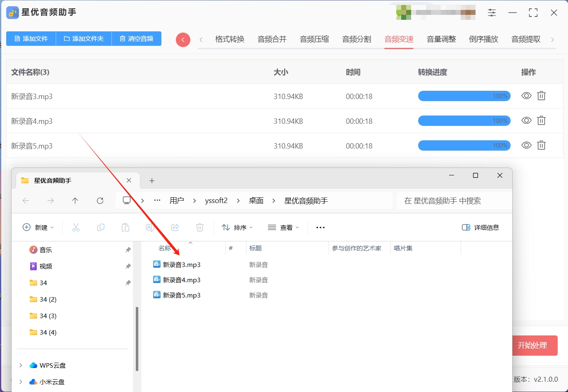
Task: Select the 音频变速 tab
Action: click(x=399, y=39)
